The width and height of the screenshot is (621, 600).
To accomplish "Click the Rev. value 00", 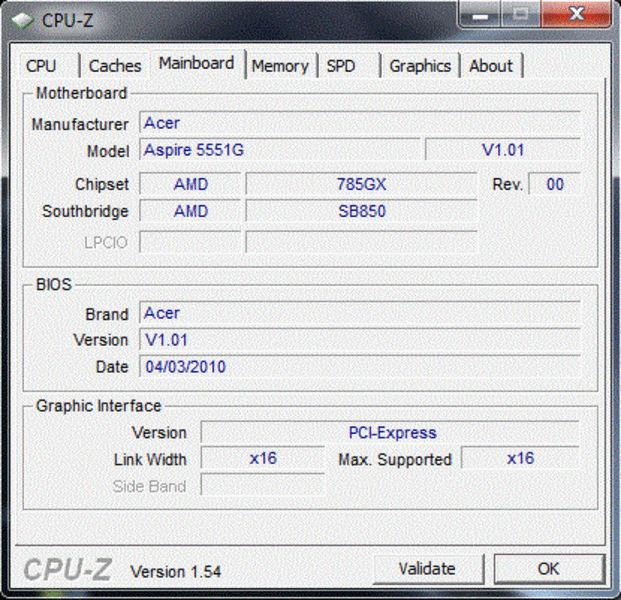I will pos(555,184).
